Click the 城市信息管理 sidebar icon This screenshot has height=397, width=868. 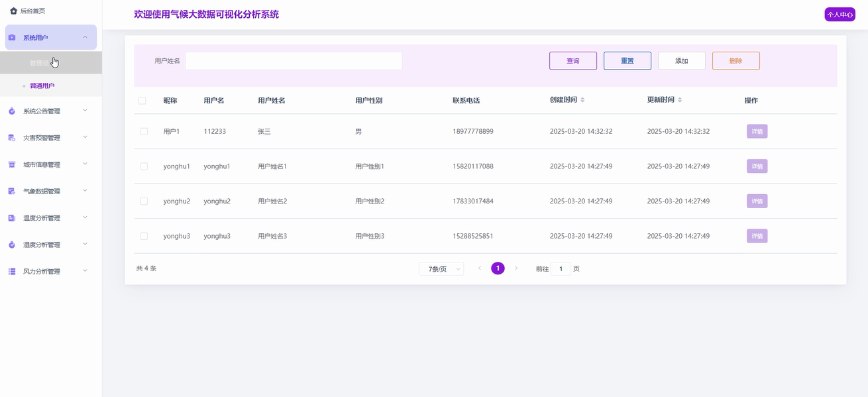tap(12, 164)
